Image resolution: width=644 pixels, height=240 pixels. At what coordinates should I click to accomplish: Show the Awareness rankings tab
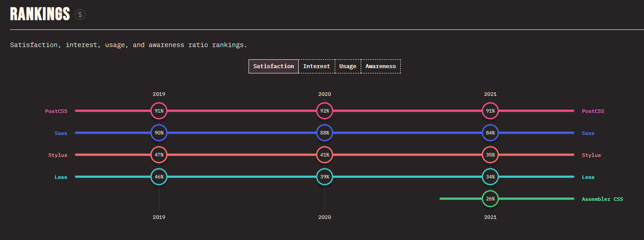(x=381, y=66)
